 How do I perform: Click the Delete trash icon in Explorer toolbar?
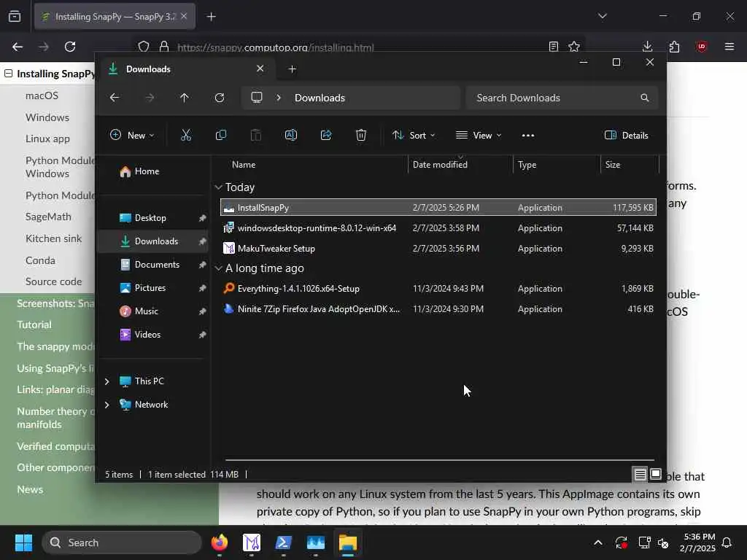360,135
